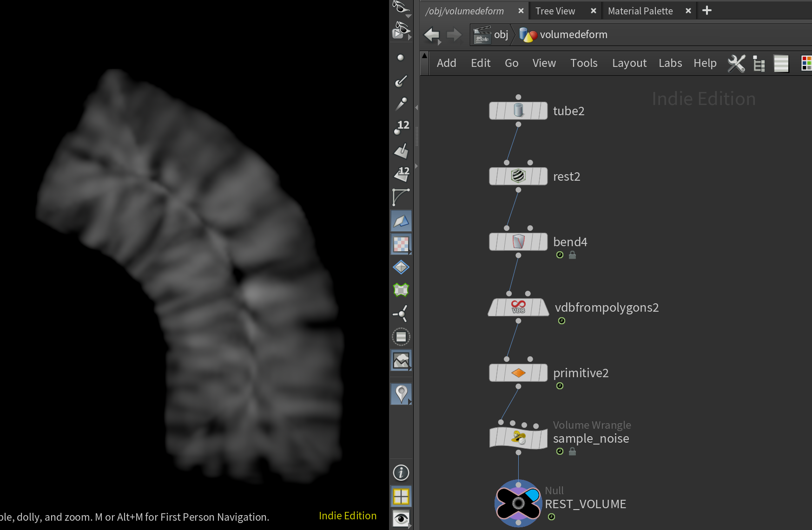812x530 pixels.
Task: Open the Layout menu
Action: (x=629, y=63)
